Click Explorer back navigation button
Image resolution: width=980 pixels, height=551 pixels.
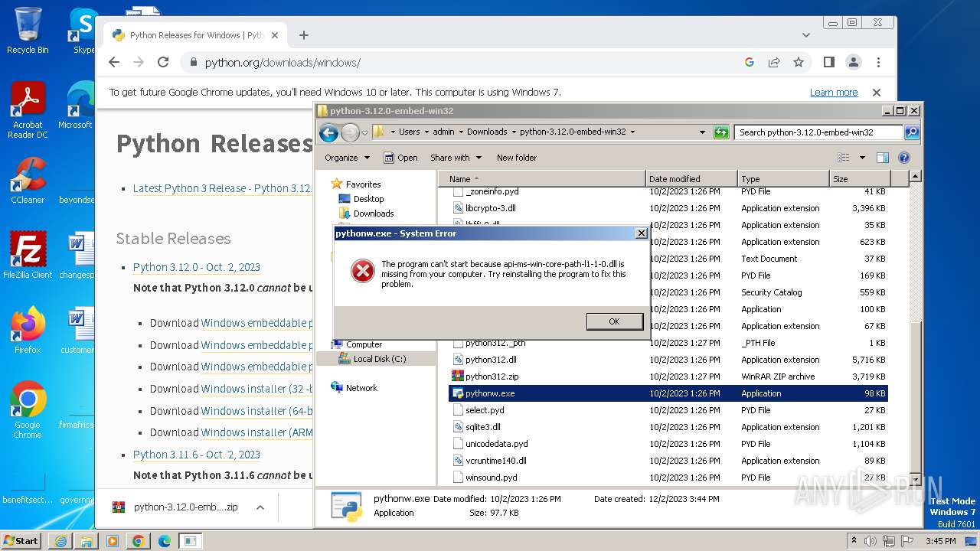click(x=329, y=132)
